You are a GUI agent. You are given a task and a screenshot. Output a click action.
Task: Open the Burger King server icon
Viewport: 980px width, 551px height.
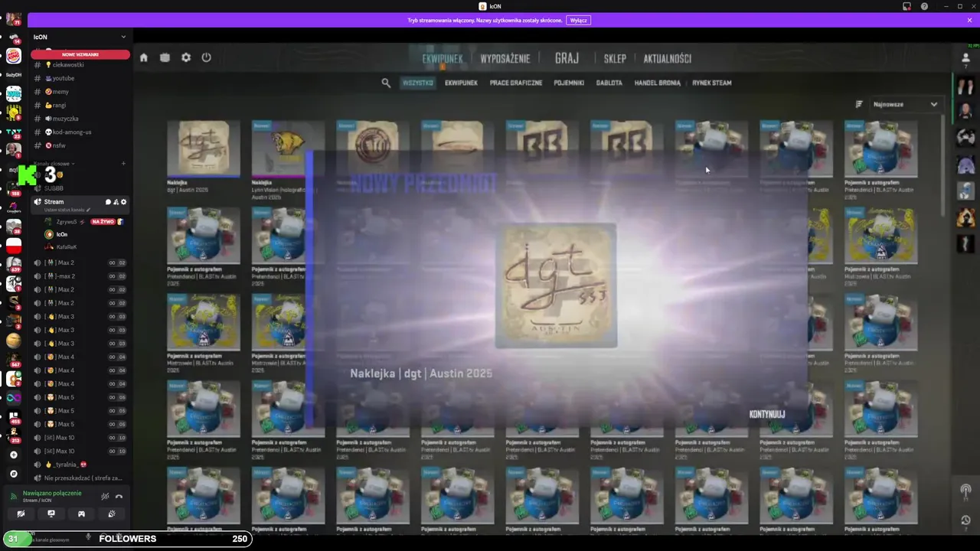coord(13,56)
